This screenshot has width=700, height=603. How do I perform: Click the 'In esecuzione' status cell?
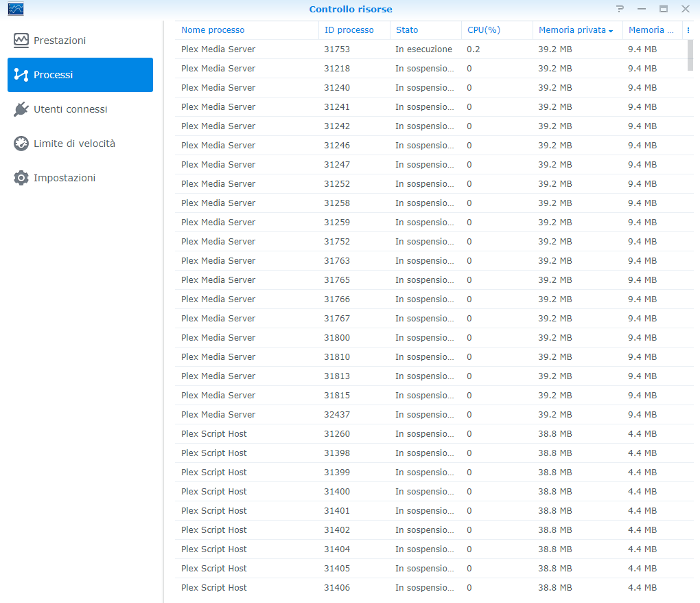pos(423,49)
